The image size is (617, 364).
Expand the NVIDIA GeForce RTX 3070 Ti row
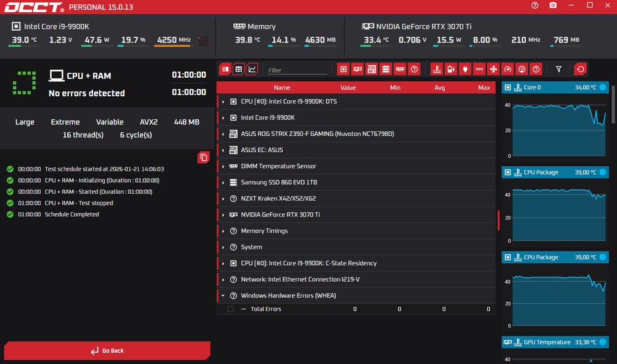(x=223, y=214)
